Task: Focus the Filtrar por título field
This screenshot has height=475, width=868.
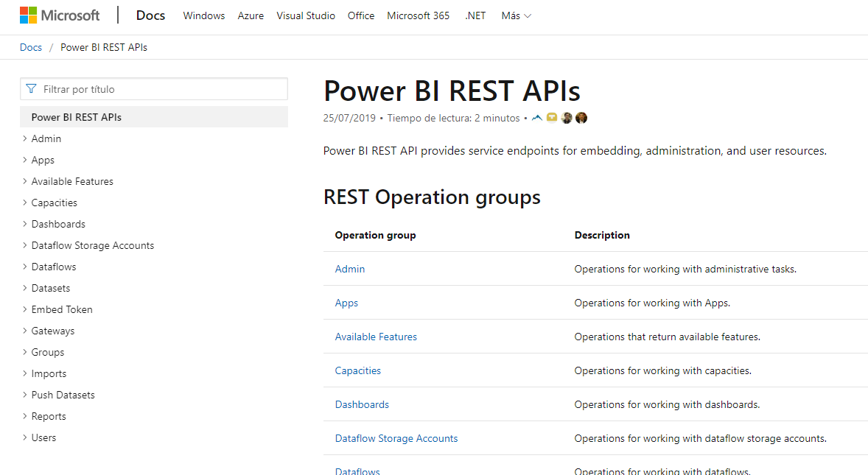Action: tap(162, 89)
